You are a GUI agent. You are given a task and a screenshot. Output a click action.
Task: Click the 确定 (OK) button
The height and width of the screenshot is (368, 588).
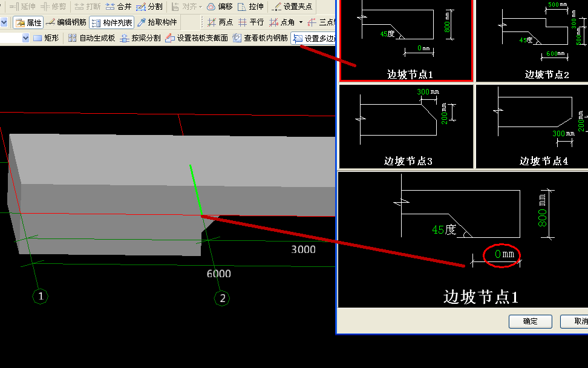[x=531, y=321]
